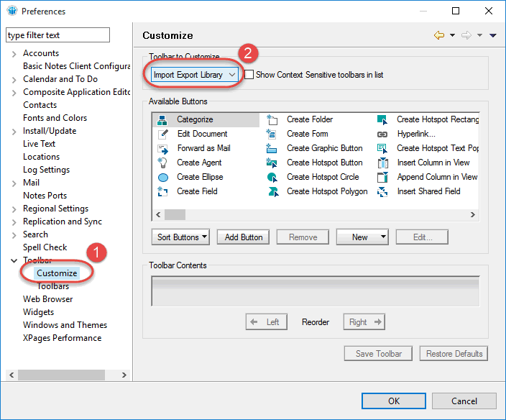This screenshot has height=420, width=506.
Task: Click the Categorize button icon
Action: click(162, 120)
